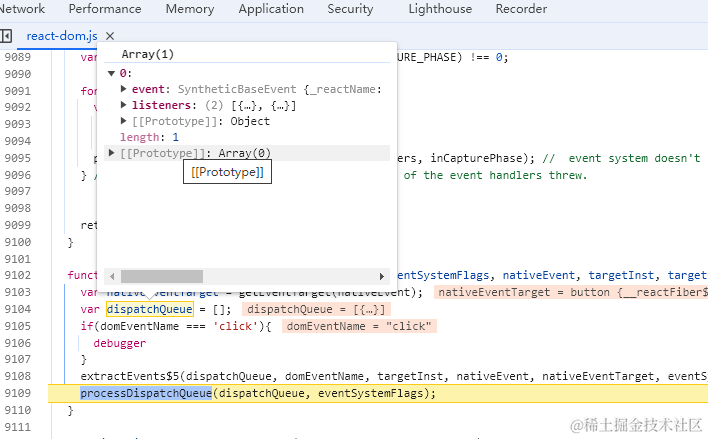The height and width of the screenshot is (439, 708).
Task: Toggle the file navigator sidebar icon
Action: 6,36
